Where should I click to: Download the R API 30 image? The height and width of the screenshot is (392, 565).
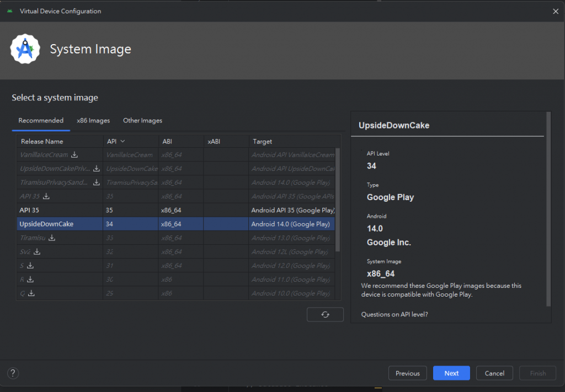[30, 280]
